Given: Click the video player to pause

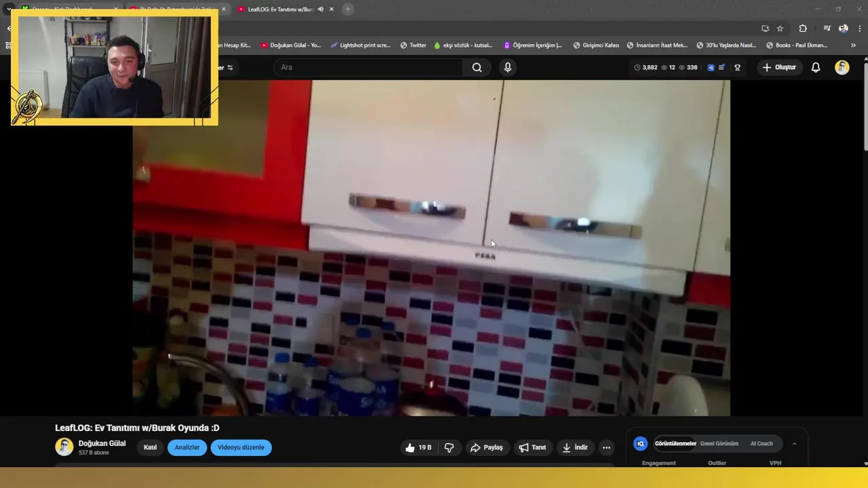Looking at the screenshot, I should tap(431, 247).
